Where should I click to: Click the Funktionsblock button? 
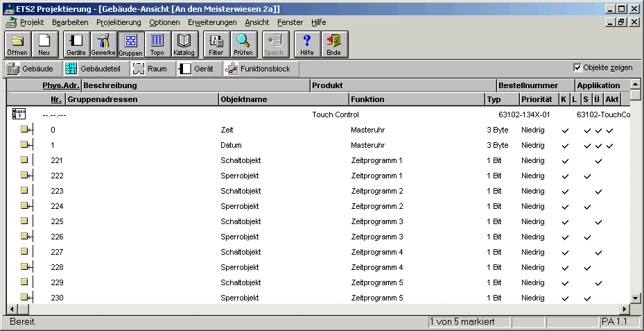point(261,69)
